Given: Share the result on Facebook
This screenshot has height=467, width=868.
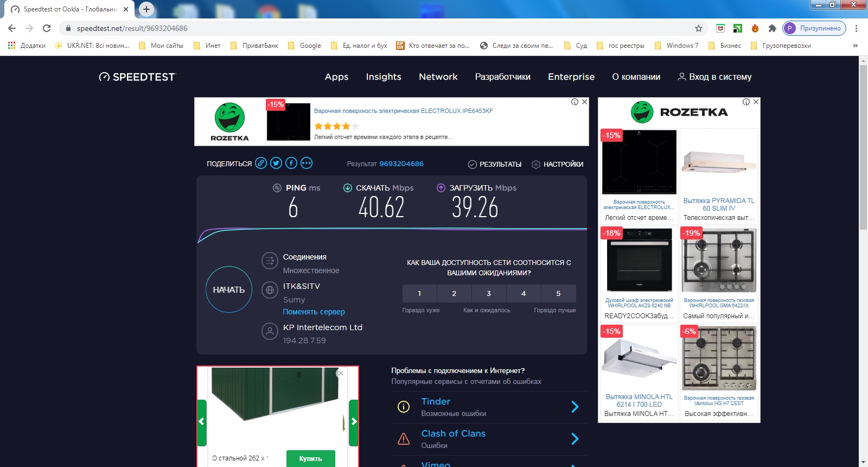Looking at the screenshot, I should (x=291, y=163).
